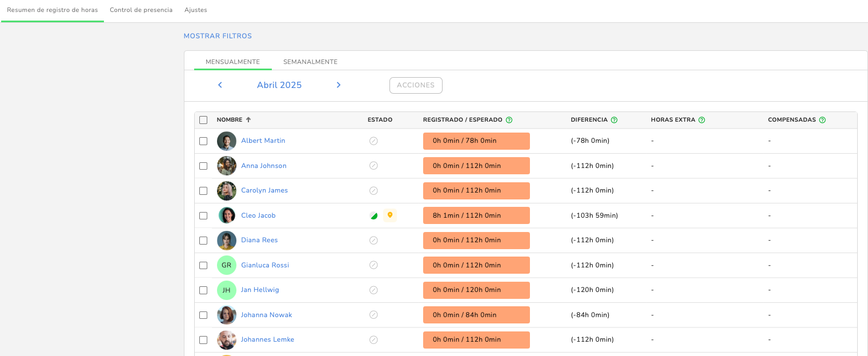Image resolution: width=868 pixels, height=356 pixels.
Task: Click help icon beside Compensadas header
Action: coord(822,120)
